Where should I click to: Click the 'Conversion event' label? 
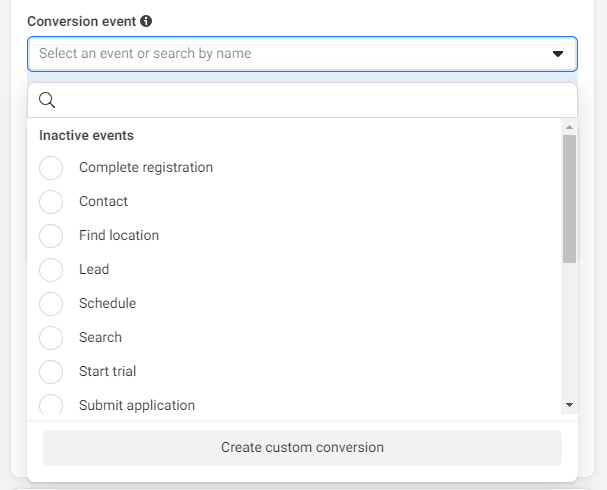point(82,21)
